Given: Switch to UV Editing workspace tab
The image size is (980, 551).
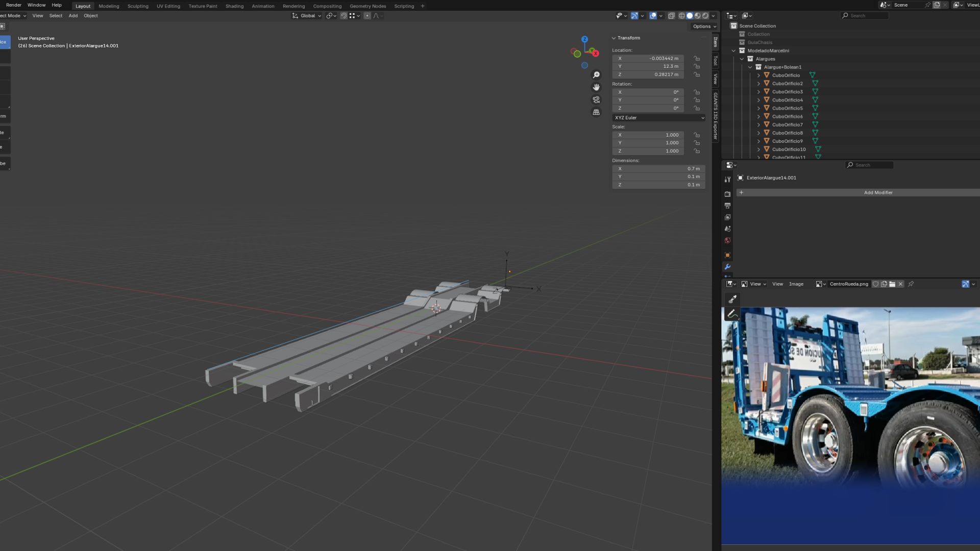Looking at the screenshot, I should (168, 6).
